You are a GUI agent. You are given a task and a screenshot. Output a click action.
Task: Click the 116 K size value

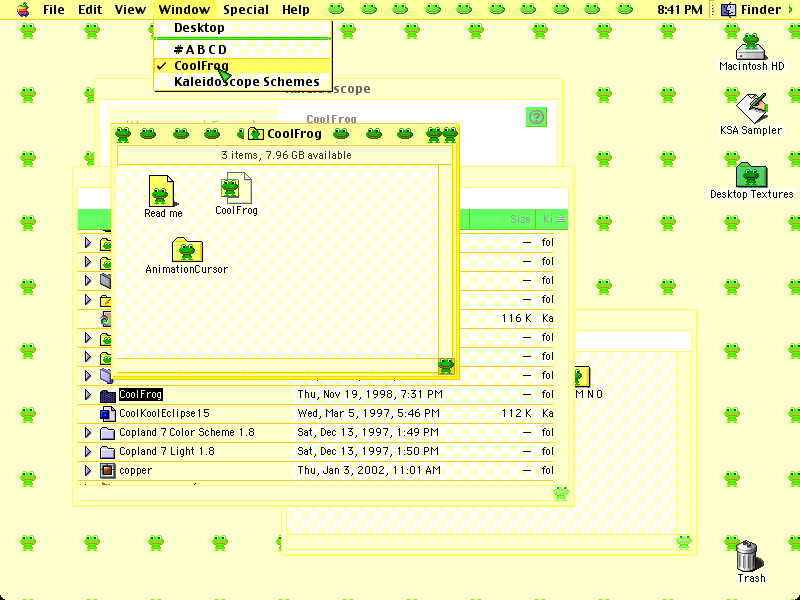point(516,318)
